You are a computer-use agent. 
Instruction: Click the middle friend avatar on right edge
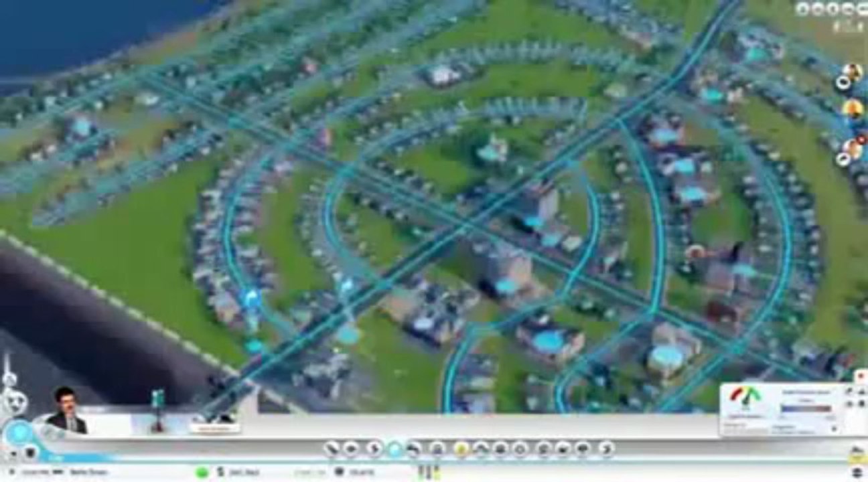point(853,108)
